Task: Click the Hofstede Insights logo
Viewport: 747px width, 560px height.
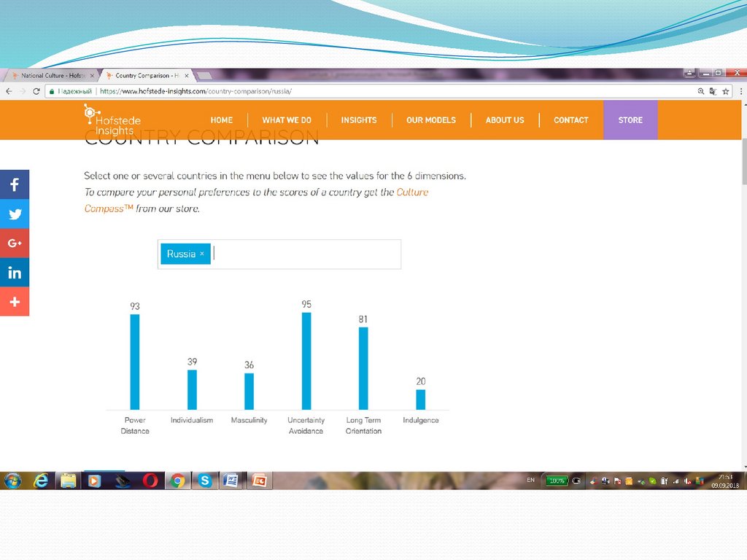Action: pos(112,120)
